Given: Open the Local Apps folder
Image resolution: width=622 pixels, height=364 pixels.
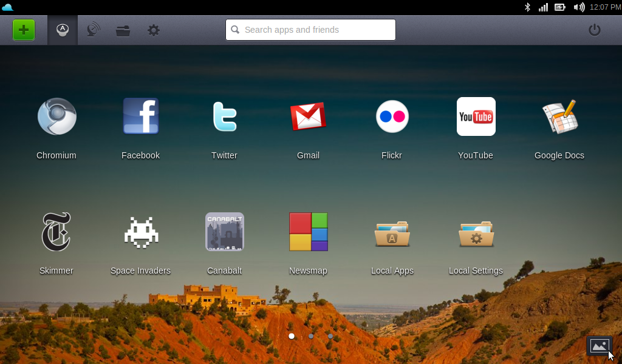Looking at the screenshot, I should (392, 234).
